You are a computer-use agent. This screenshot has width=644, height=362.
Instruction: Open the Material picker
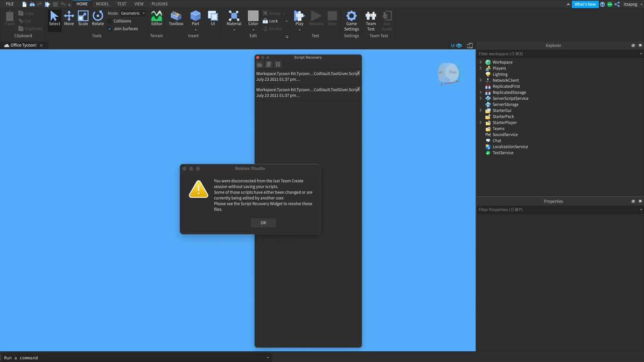tap(234, 19)
